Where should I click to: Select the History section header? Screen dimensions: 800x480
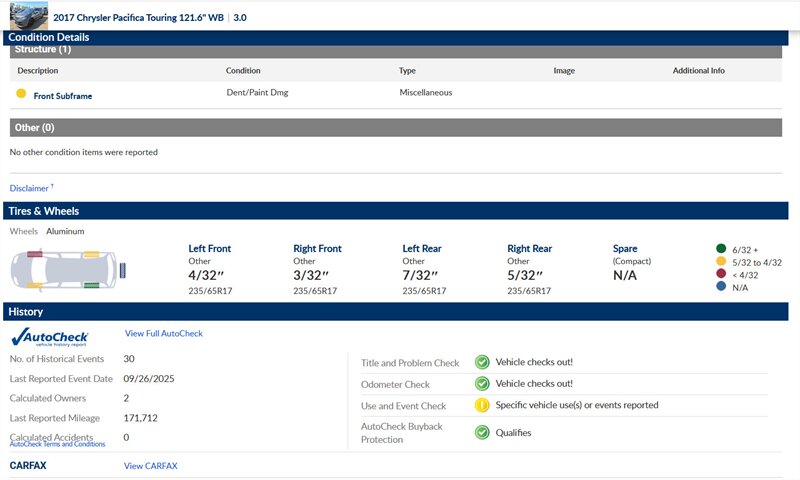pos(395,312)
